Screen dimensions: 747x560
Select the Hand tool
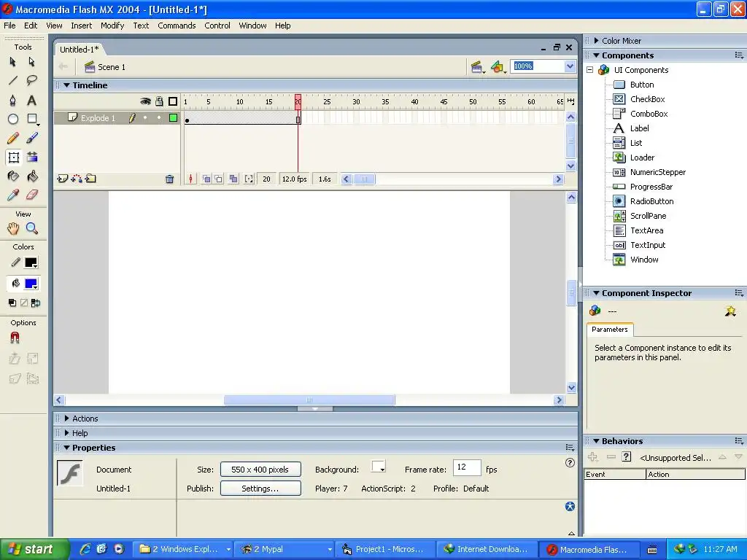(13, 228)
